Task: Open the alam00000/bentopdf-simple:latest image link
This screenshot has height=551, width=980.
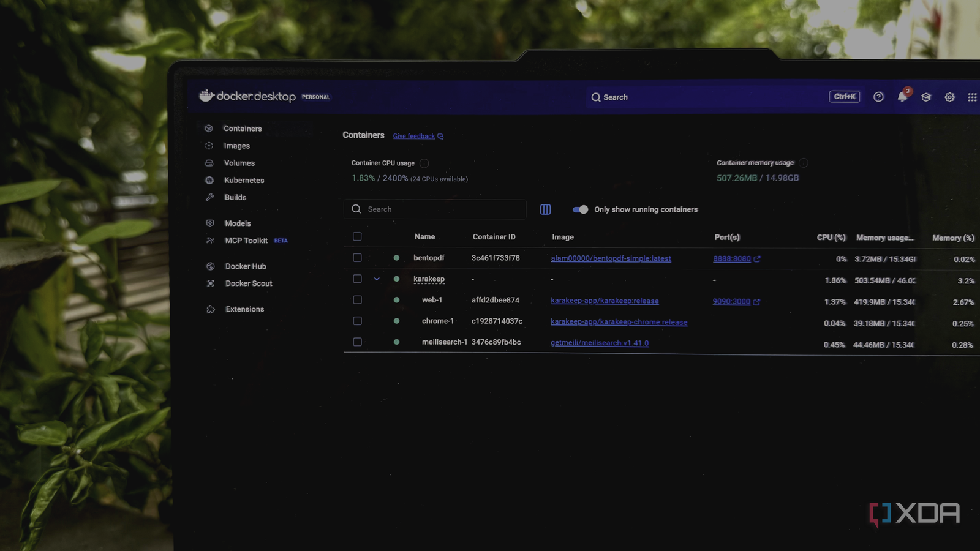Action: pos(611,258)
